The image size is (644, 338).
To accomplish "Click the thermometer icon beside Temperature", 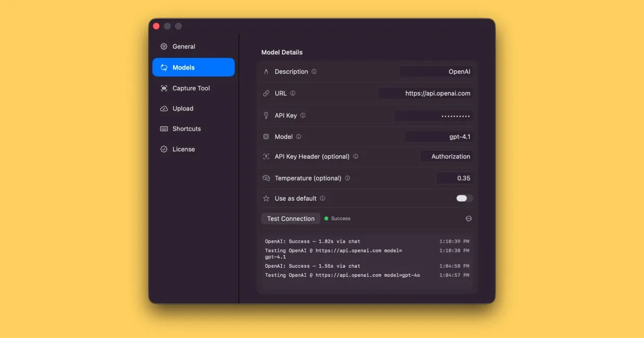I will pyautogui.click(x=266, y=178).
